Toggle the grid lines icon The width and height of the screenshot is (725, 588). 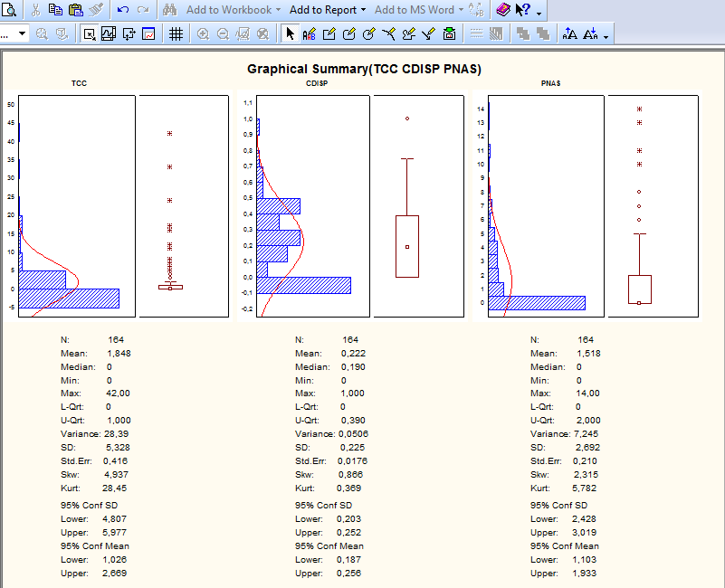pyautogui.click(x=176, y=34)
